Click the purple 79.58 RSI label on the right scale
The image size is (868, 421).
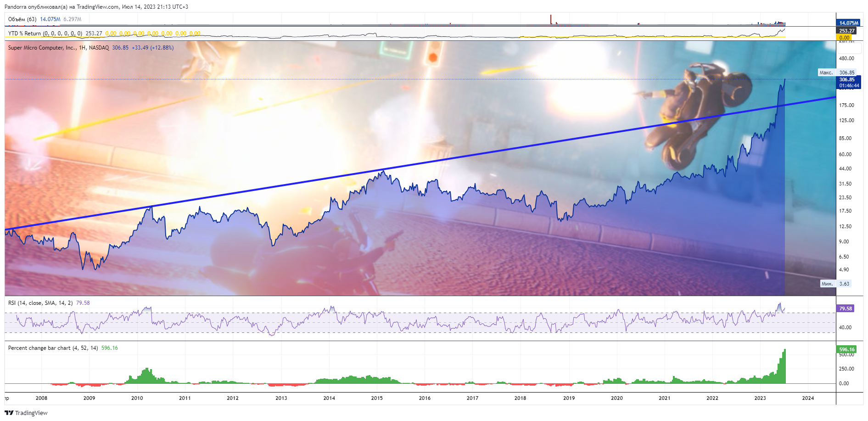pos(845,309)
